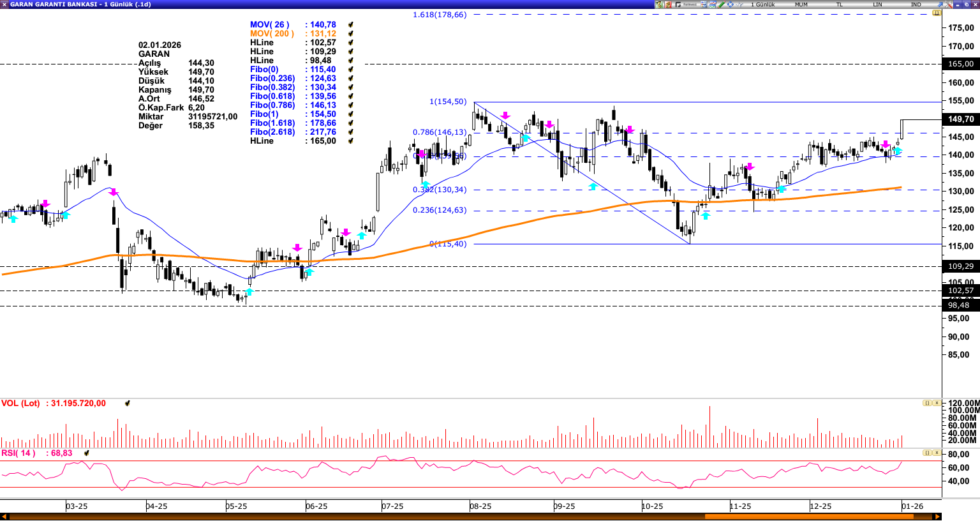Click the blue diagonal arrow detach icon
Viewport: 980px width, 521px height.
click(939, 4)
